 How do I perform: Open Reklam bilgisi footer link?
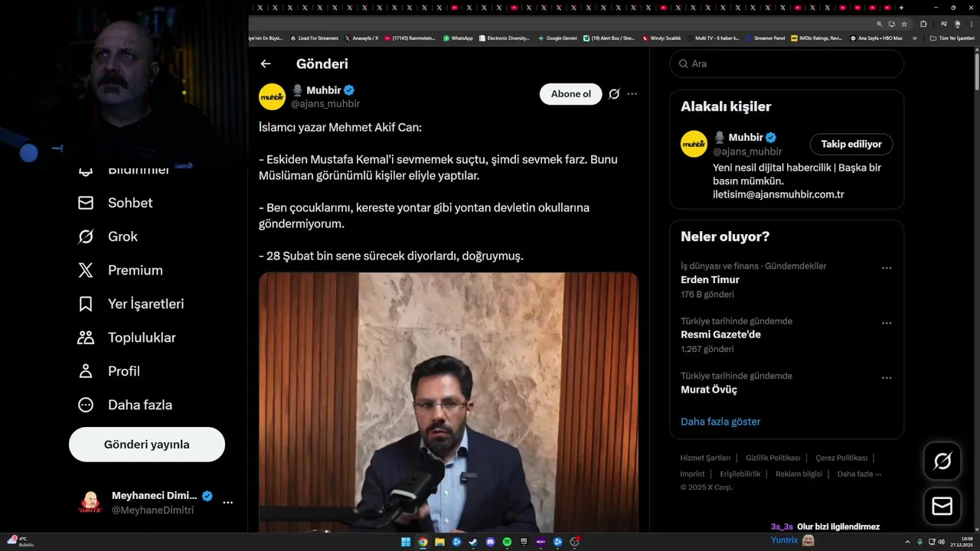click(x=799, y=474)
